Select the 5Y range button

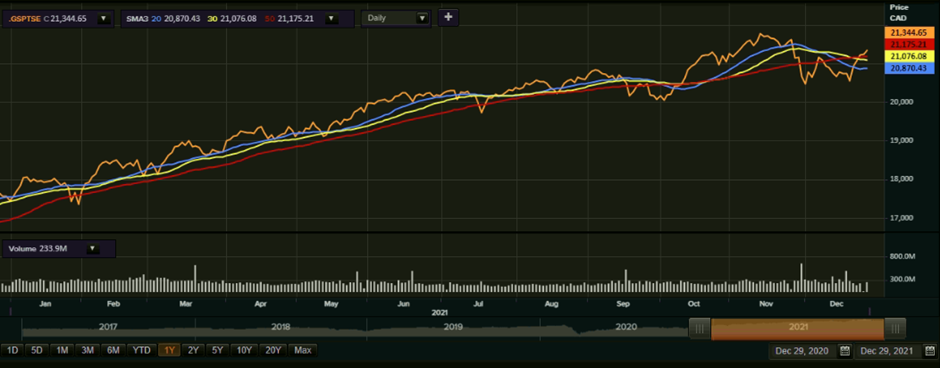click(219, 350)
